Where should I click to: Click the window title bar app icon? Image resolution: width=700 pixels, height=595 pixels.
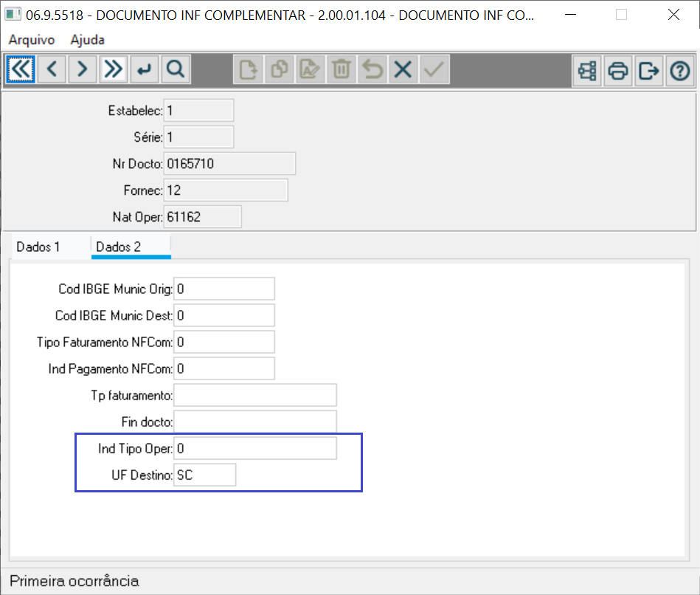tap(13, 14)
